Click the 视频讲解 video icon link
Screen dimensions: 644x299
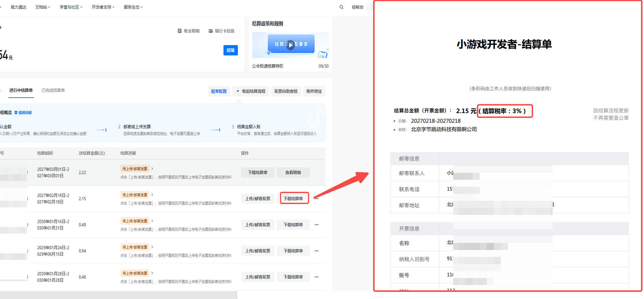[16, 113]
